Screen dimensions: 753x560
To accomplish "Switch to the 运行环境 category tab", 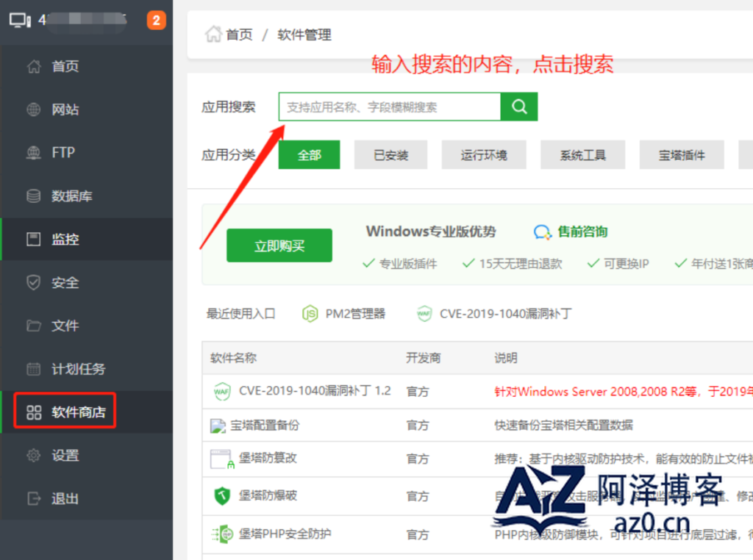I will pos(484,154).
